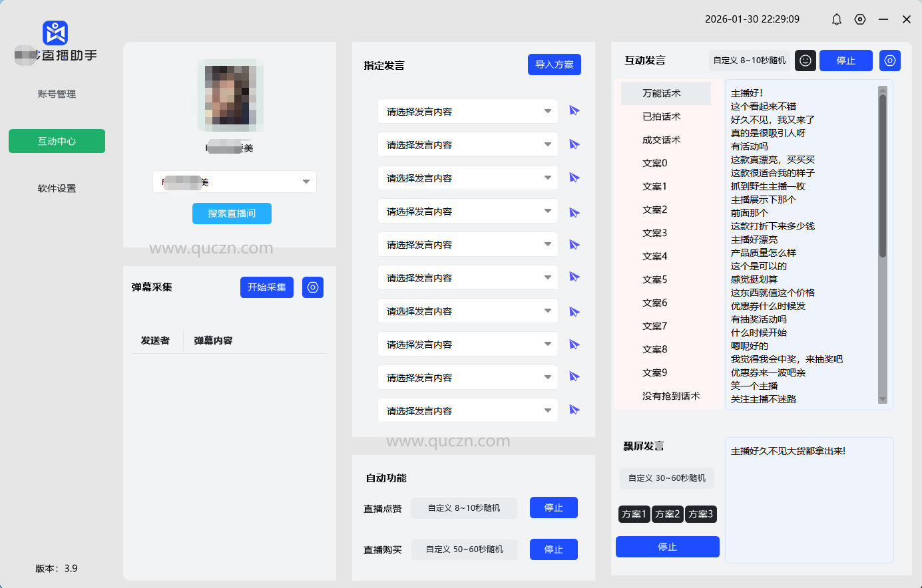Screen dimensions: 922x588
Task: Click the emoji smiley icon button
Action: coord(806,61)
